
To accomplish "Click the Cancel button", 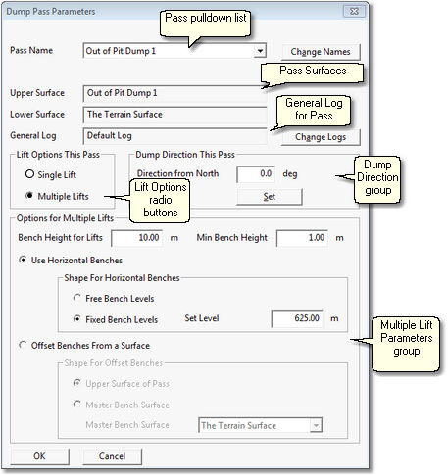I will point(112,456).
